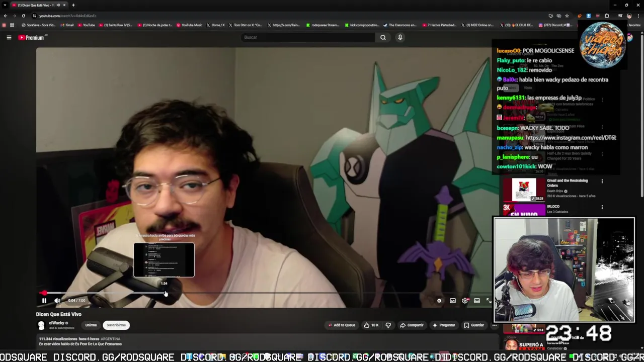Join the channel with Unirme
This screenshot has height=362, width=644.
click(91, 325)
